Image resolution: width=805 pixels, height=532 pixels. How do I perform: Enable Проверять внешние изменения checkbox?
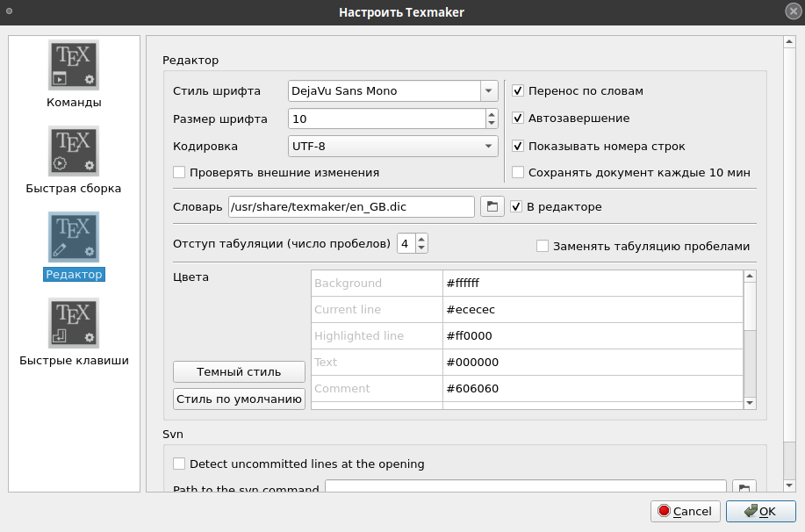coord(179,173)
